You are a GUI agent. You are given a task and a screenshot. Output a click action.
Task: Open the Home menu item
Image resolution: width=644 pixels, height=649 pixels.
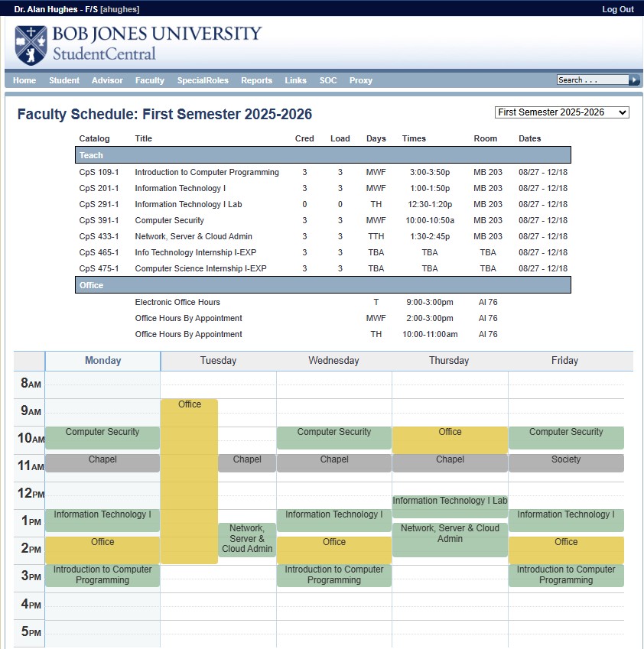24,80
